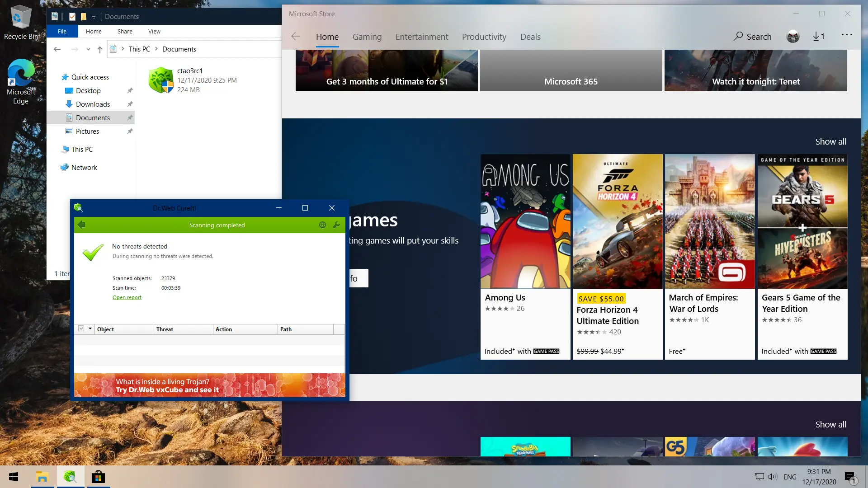Click the Open report link
This screenshot has height=488, width=868.
click(127, 297)
